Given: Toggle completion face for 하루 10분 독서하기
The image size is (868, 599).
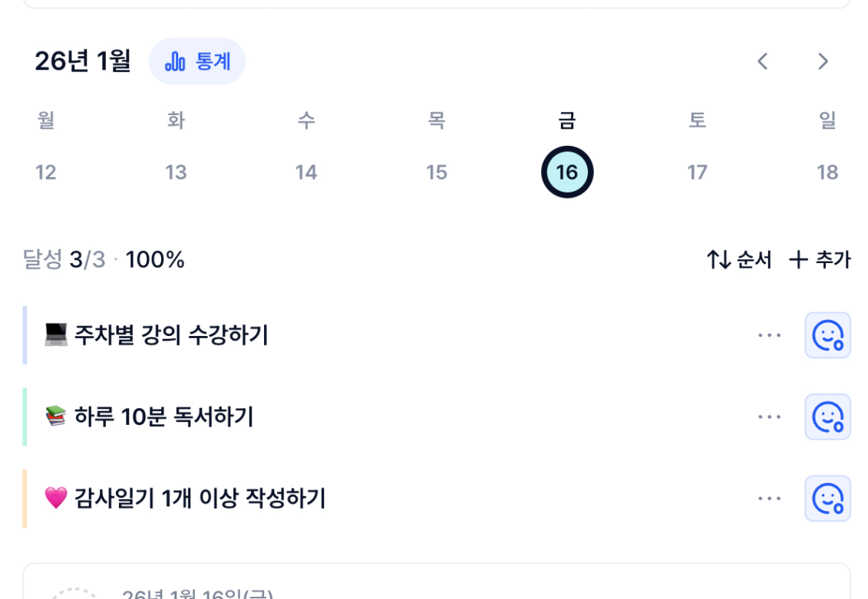Looking at the screenshot, I should click(827, 416).
